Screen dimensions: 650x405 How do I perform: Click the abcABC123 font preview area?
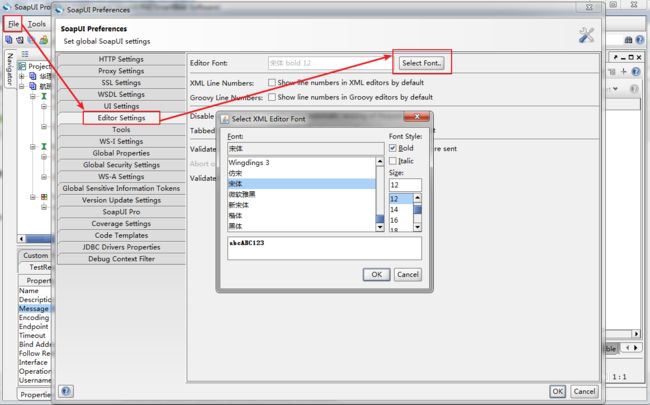[x=324, y=248]
